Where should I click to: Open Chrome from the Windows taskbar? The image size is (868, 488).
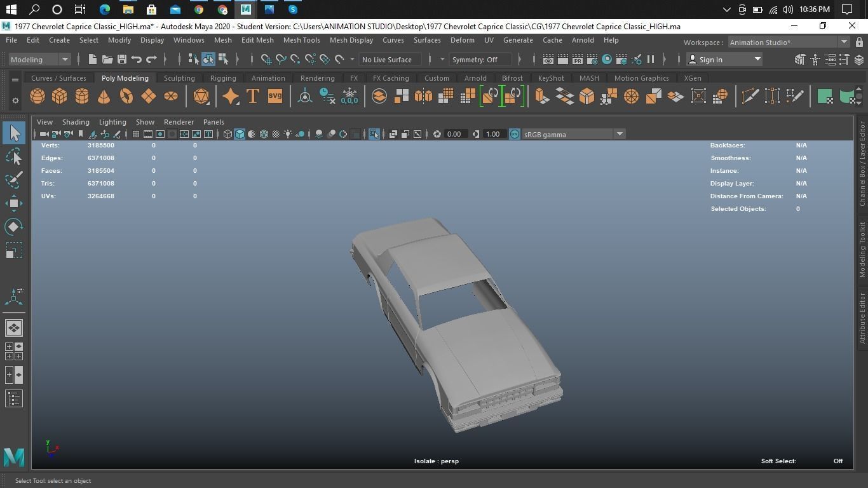199,10
